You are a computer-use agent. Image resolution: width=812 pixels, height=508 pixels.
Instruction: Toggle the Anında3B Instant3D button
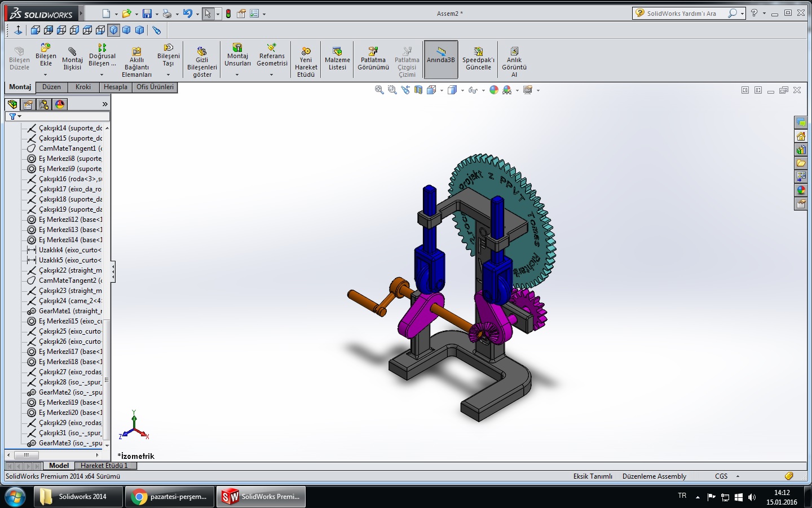click(441, 59)
